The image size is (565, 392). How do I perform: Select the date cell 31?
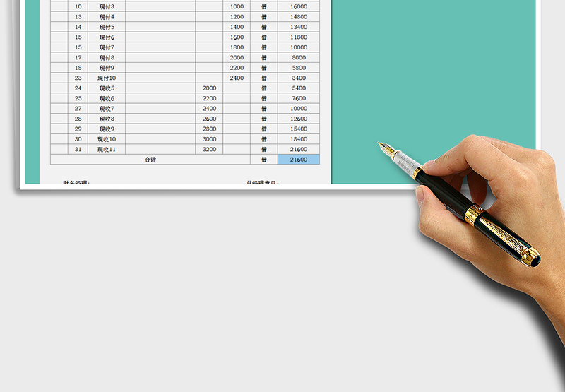coord(78,150)
